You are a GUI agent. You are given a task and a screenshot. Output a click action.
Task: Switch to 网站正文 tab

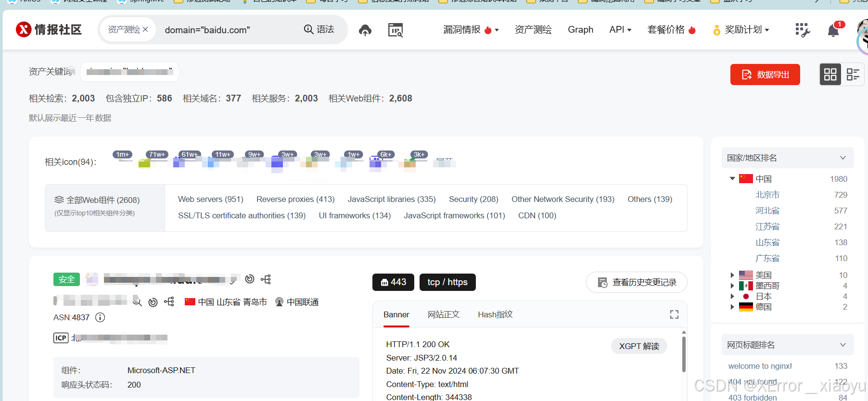click(444, 314)
